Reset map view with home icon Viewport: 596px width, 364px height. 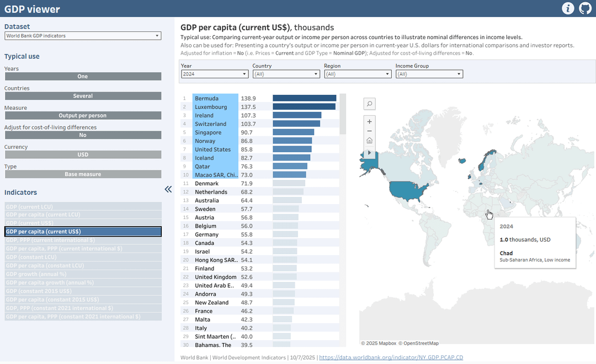pyautogui.click(x=369, y=141)
